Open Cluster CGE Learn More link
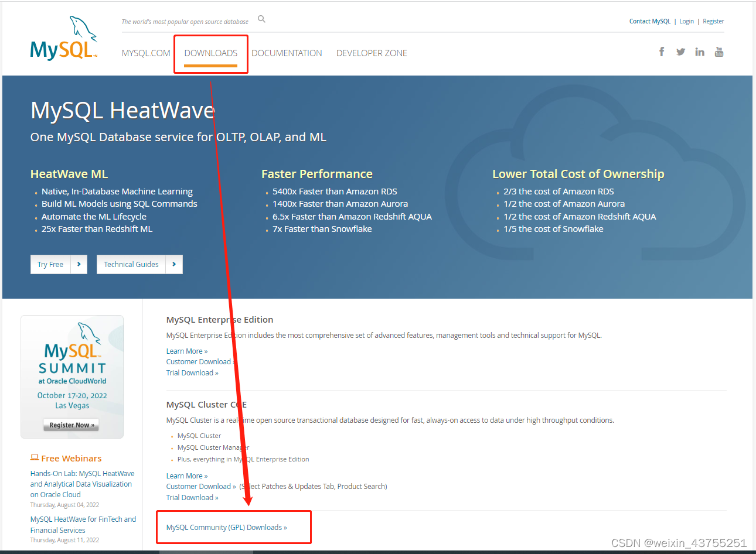Viewport: 756px width, 554px height. 187,476
